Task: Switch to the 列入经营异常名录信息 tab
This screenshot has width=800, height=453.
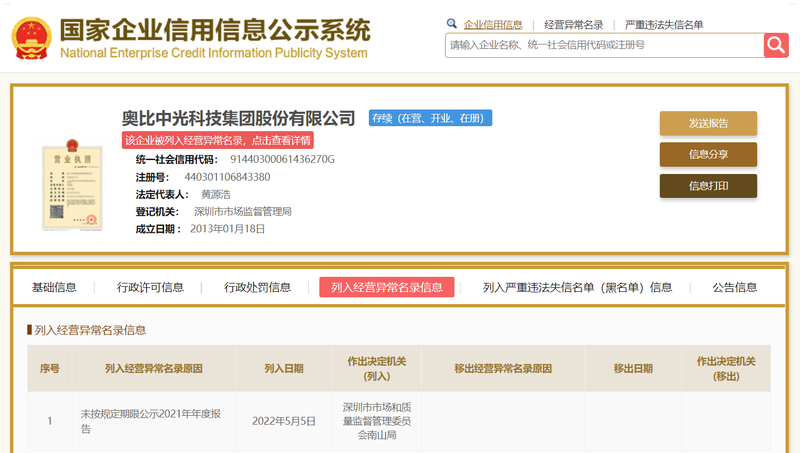Action: 386,287
